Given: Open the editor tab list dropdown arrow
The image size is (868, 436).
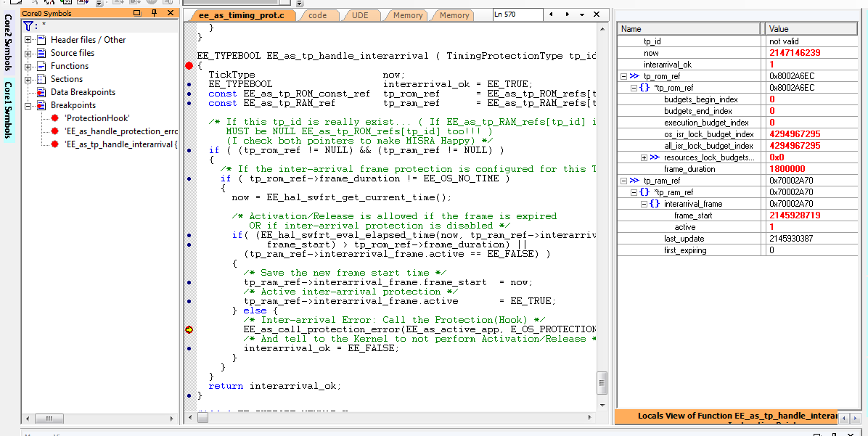Looking at the screenshot, I should point(582,15).
